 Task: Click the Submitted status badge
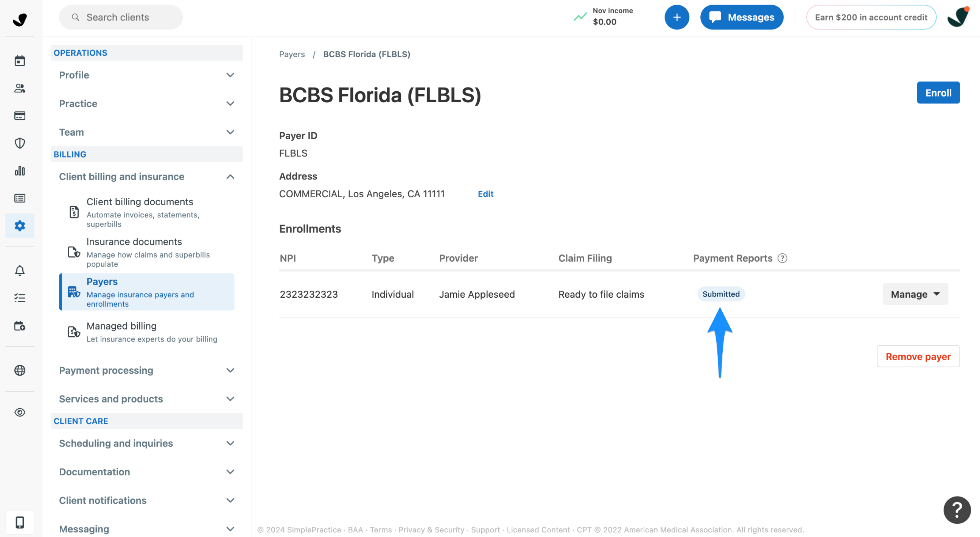point(721,294)
